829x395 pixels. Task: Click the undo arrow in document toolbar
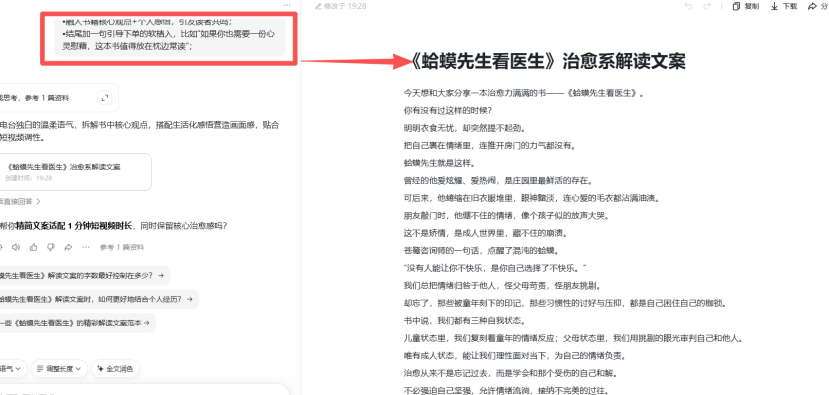[688, 6]
